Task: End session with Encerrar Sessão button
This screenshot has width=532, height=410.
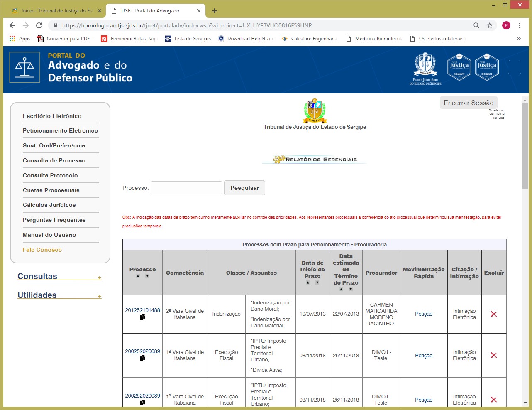Action: (x=469, y=103)
